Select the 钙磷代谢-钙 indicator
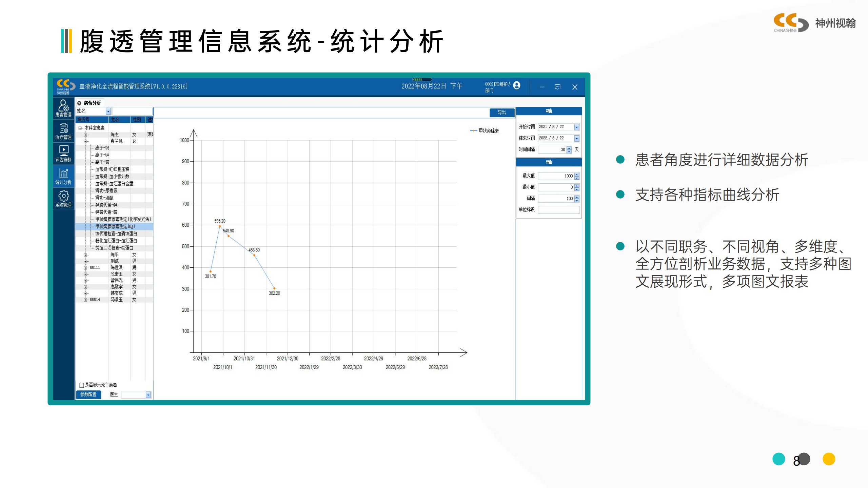Viewport: 868px width, 488px height. pos(106,205)
